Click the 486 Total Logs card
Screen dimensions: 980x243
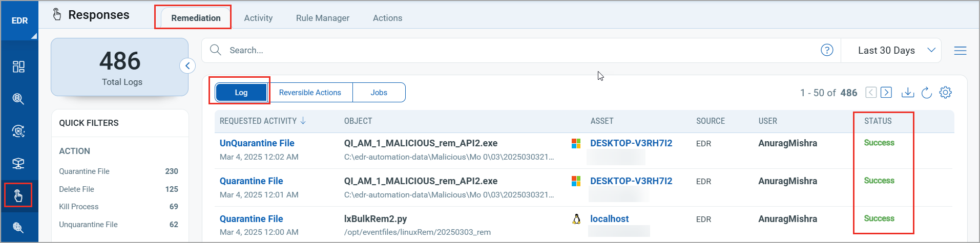120,67
